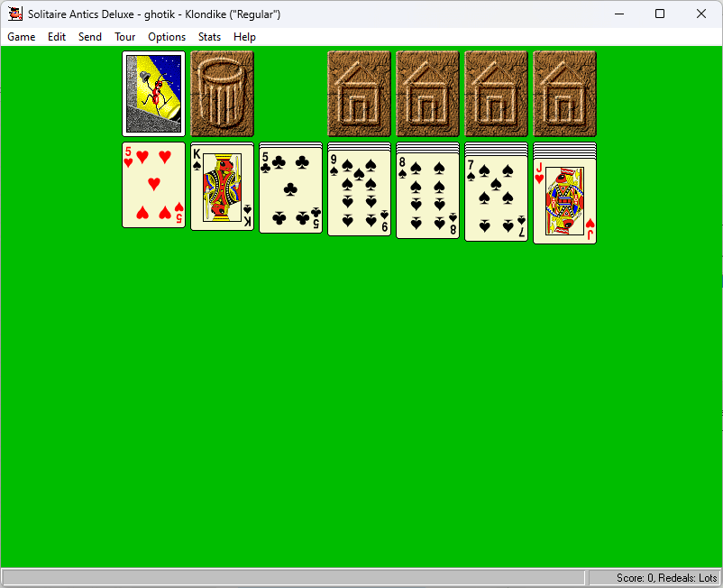This screenshot has width=723, height=588.
Task: Click the 5 of hearts card
Action: (x=153, y=185)
